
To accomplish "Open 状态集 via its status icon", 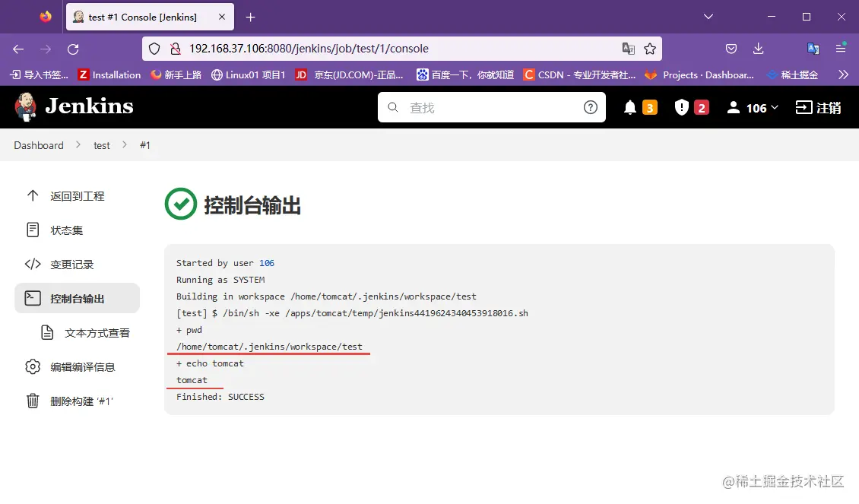I will [x=33, y=230].
